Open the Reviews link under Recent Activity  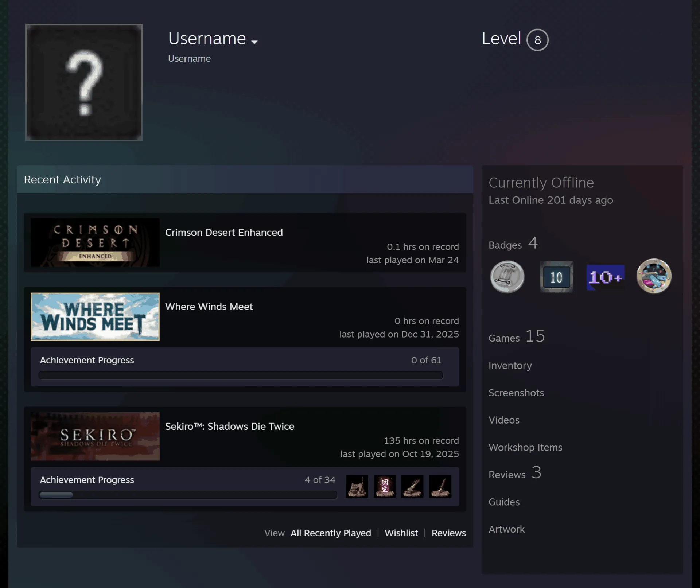tap(449, 533)
